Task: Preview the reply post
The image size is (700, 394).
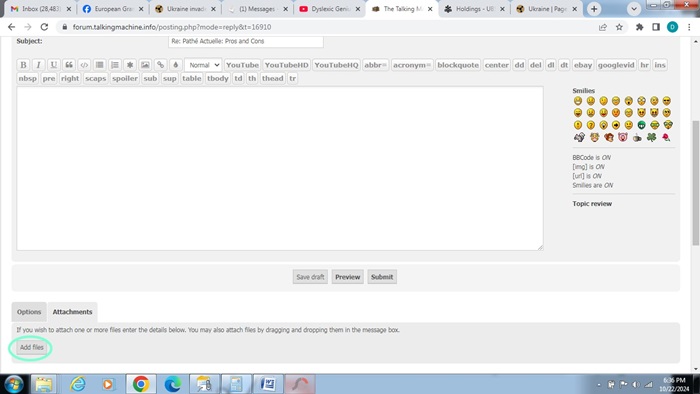Action: pyautogui.click(x=347, y=277)
